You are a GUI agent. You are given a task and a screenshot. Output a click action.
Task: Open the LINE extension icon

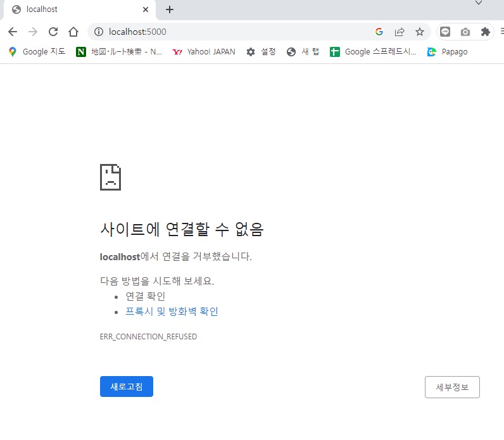(445, 32)
